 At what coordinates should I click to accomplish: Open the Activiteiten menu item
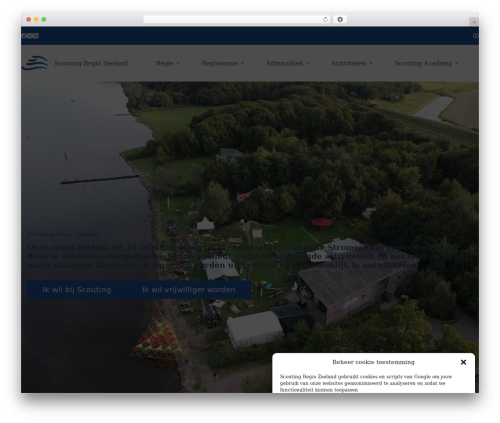pyautogui.click(x=348, y=63)
